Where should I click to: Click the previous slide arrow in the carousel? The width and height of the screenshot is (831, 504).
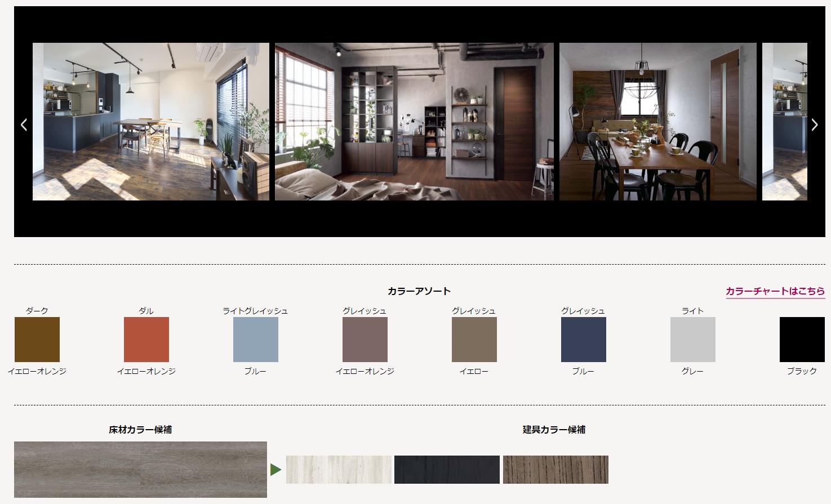(x=24, y=125)
